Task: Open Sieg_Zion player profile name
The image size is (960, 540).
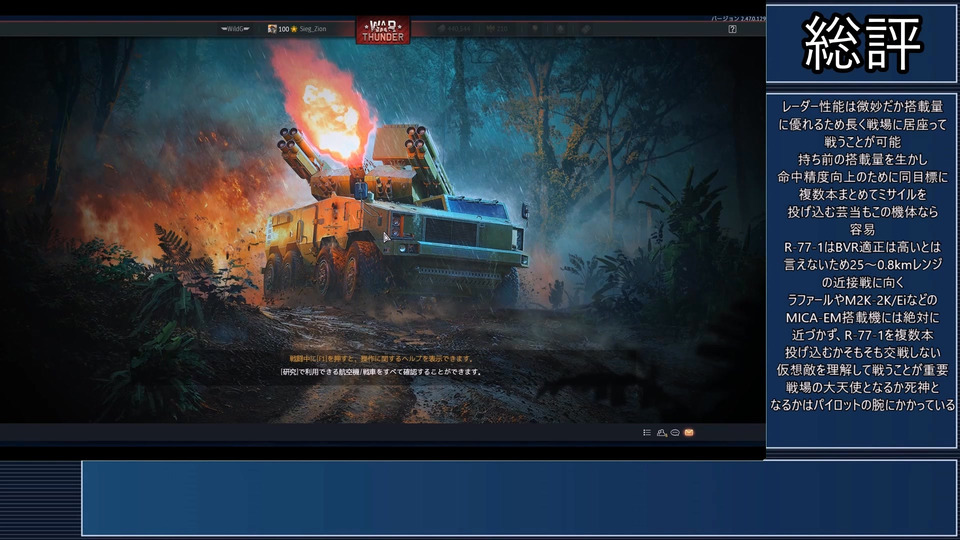Action: 313,29
